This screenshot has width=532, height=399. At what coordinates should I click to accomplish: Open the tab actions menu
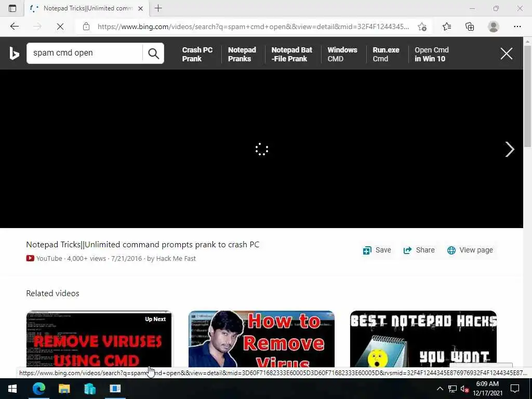tap(12, 8)
